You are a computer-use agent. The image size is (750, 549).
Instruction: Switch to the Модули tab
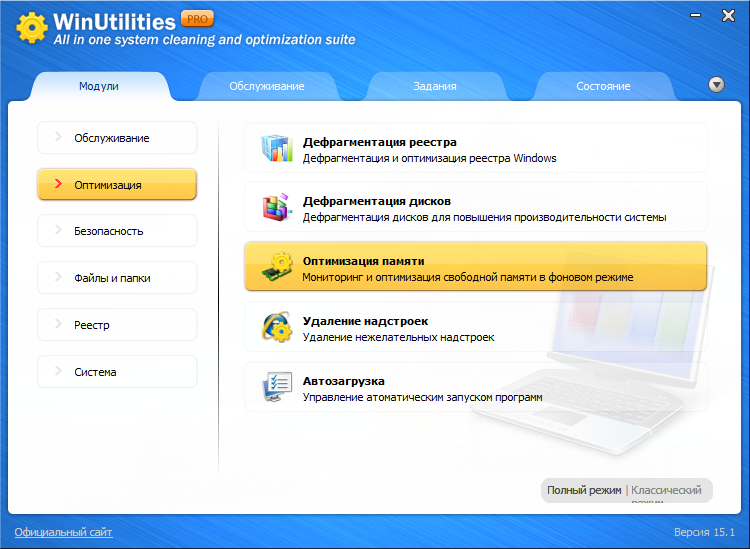(99, 86)
